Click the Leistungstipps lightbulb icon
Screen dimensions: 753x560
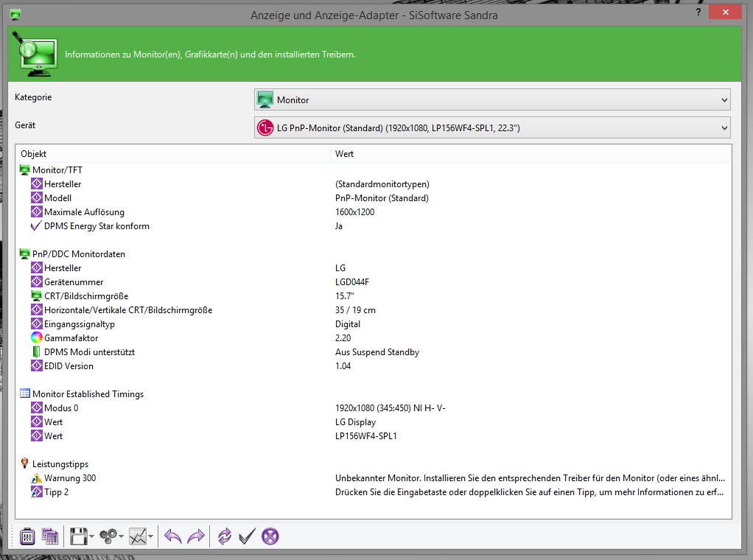(24, 463)
